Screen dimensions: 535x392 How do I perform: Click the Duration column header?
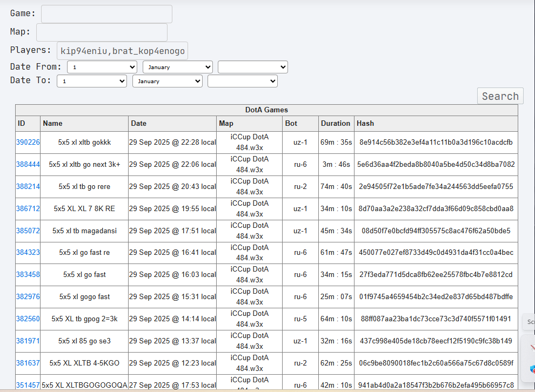336,124
